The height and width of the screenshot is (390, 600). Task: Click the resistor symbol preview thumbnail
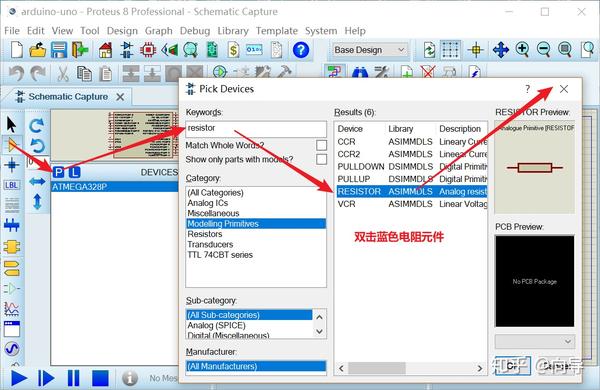pos(535,167)
